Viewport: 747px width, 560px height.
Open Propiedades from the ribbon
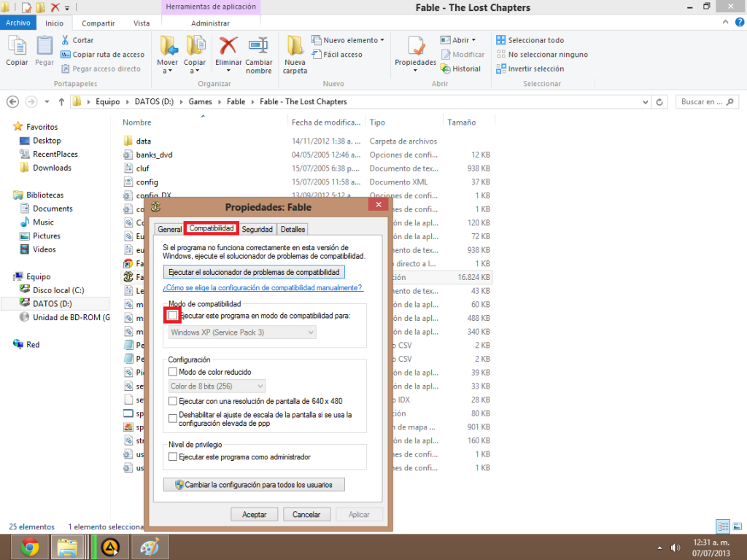415,54
